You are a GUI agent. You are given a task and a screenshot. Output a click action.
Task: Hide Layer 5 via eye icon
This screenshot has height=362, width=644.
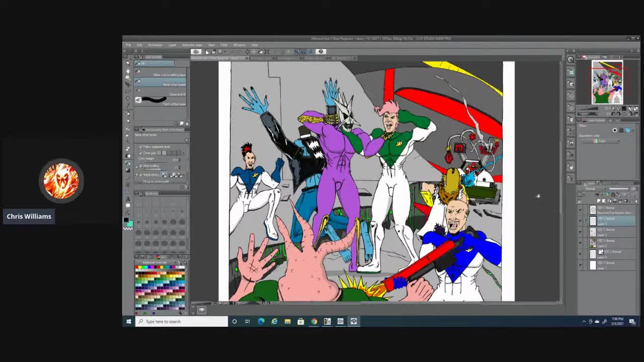580,254
